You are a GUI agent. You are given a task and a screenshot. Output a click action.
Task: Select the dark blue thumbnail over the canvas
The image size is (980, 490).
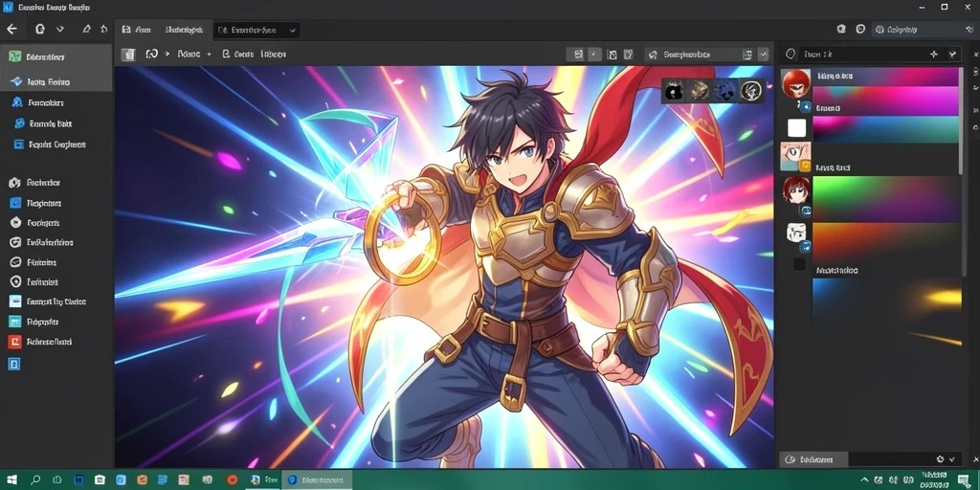(725, 91)
